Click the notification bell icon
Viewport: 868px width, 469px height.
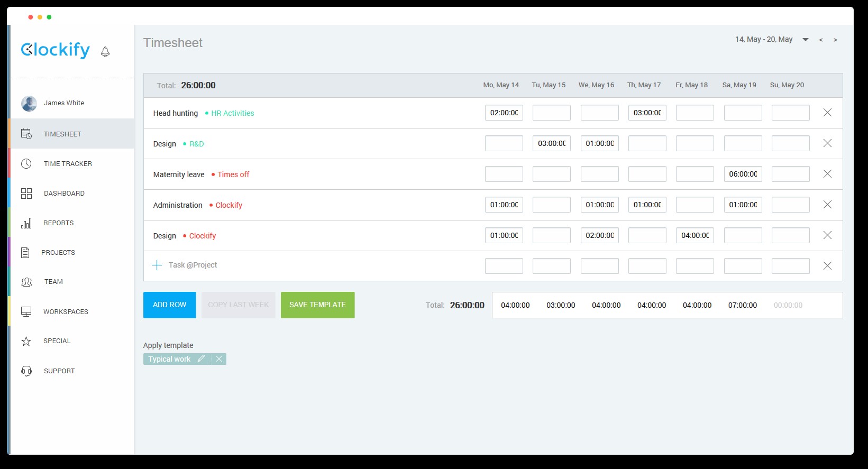click(105, 51)
